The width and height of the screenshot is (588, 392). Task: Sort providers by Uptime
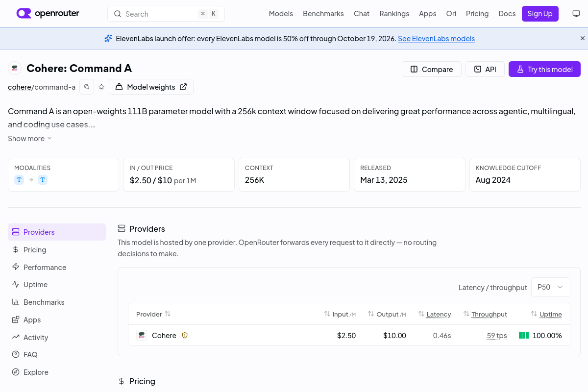coord(546,314)
